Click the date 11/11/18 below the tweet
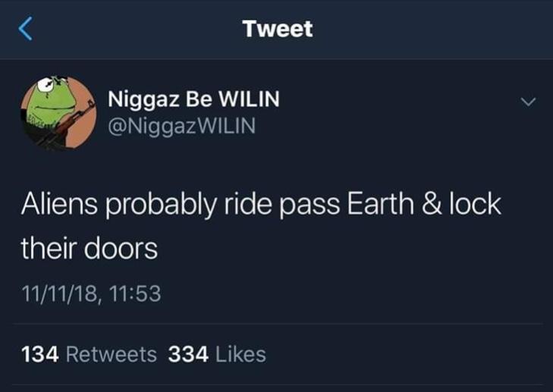553x392 pixels. [x=60, y=293]
